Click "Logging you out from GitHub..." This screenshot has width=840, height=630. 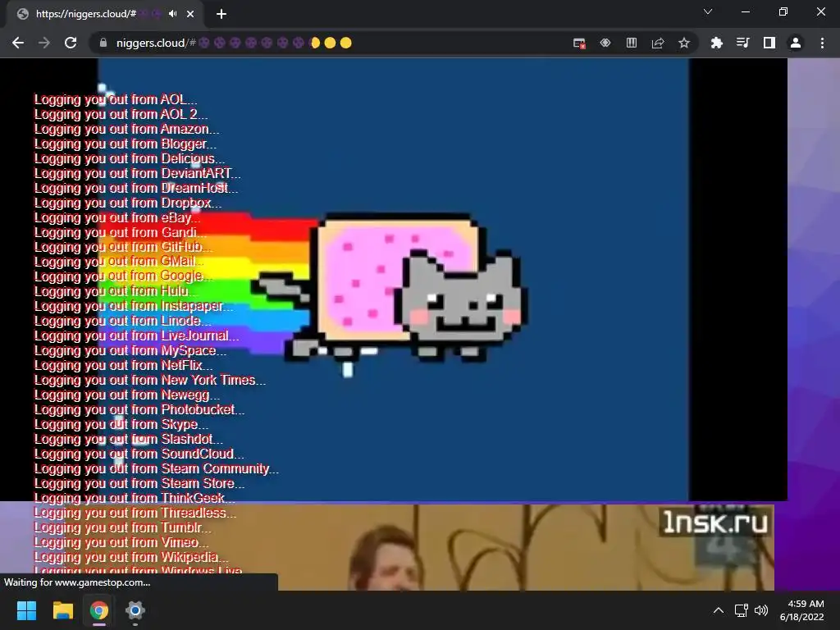[x=123, y=248]
